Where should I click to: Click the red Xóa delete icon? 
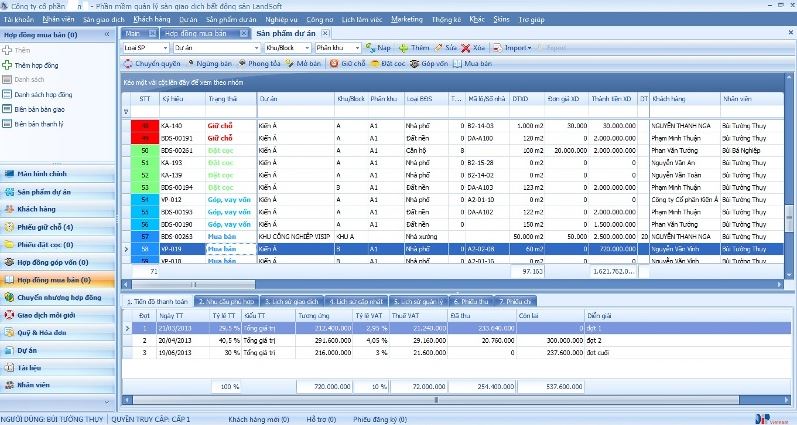point(467,47)
